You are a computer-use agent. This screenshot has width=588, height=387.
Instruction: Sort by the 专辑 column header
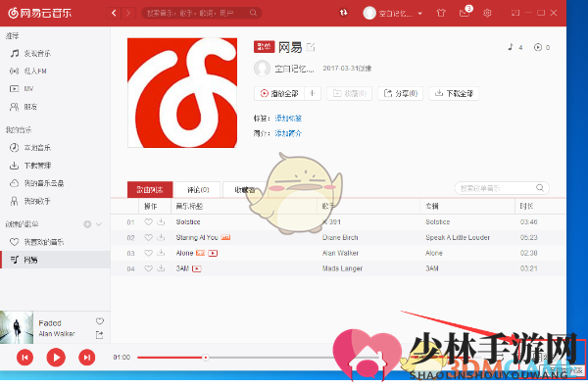point(432,207)
